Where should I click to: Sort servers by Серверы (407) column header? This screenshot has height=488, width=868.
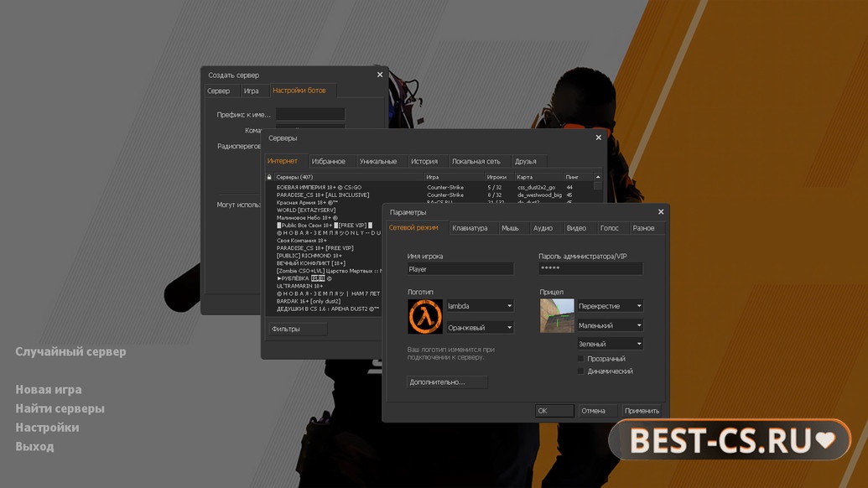tap(349, 177)
